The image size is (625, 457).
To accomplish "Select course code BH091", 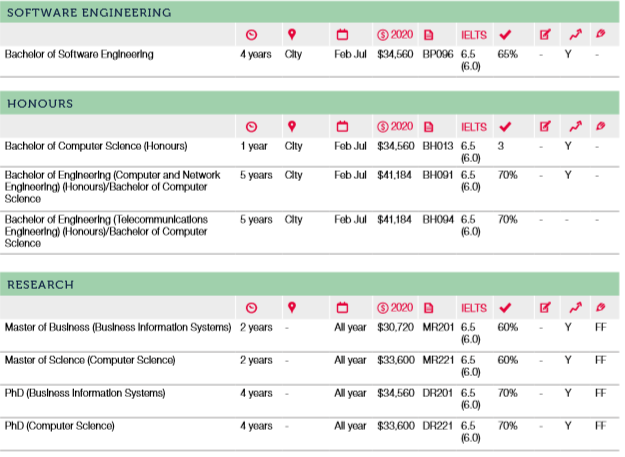I will [x=439, y=175].
